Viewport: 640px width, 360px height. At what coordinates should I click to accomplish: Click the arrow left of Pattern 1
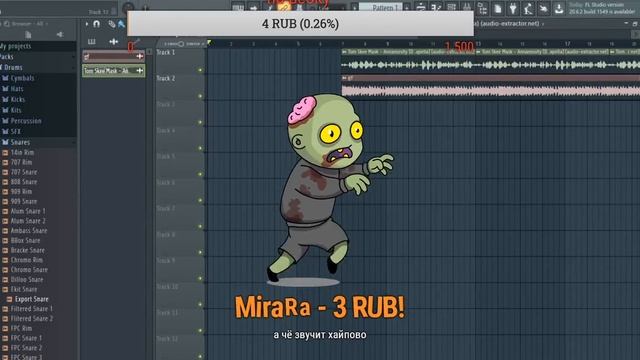point(354,8)
